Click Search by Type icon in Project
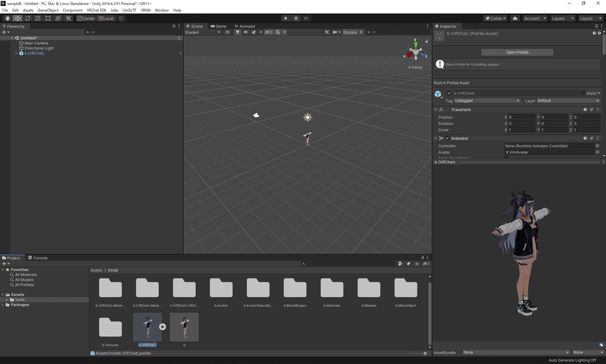This screenshot has height=364, width=606. (x=400, y=264)
